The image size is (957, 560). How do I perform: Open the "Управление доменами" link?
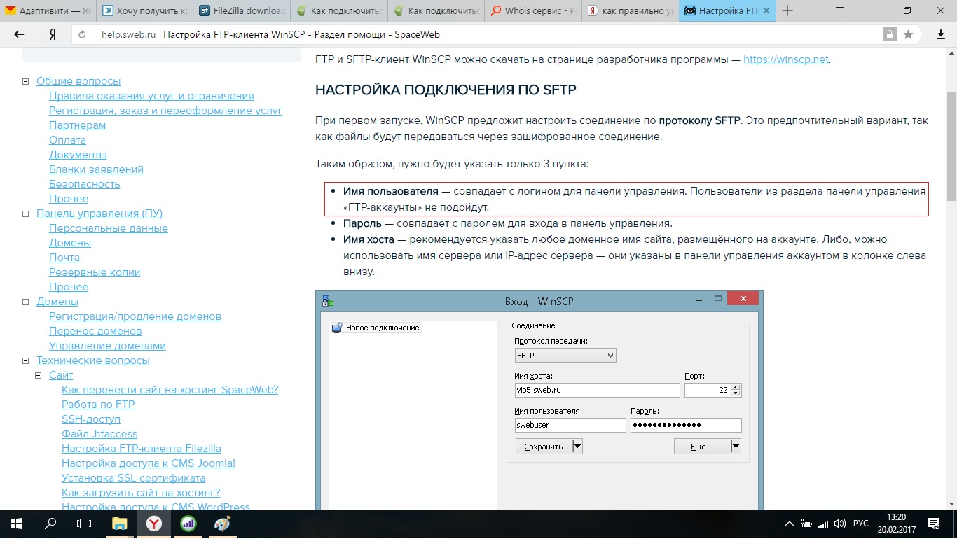point(107,346)
